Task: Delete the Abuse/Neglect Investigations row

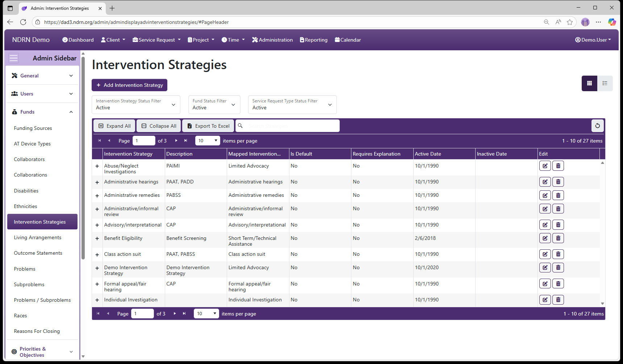Action: [558, 166]
